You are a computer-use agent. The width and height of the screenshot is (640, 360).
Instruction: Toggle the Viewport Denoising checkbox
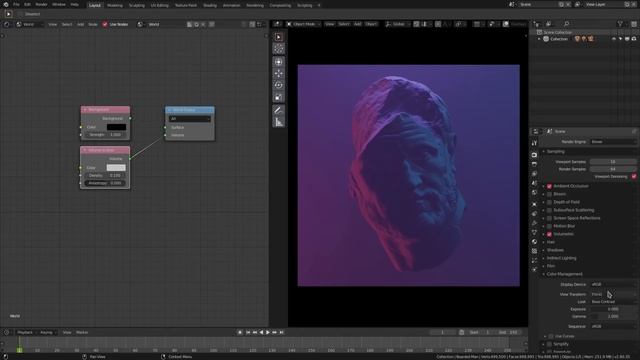point(634,176)
